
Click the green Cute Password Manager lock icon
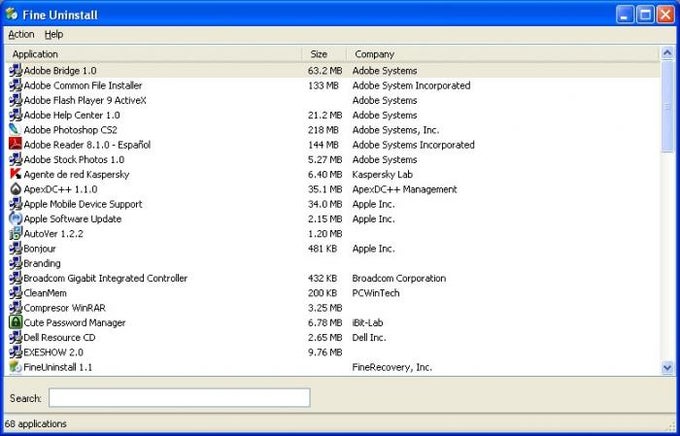pos(16,322)
